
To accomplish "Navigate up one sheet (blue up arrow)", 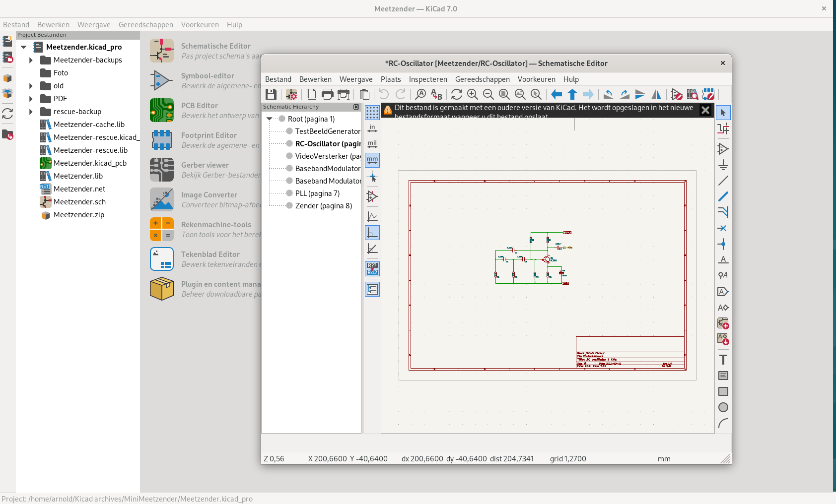I will pyautogui.click(x=572, y=94).
